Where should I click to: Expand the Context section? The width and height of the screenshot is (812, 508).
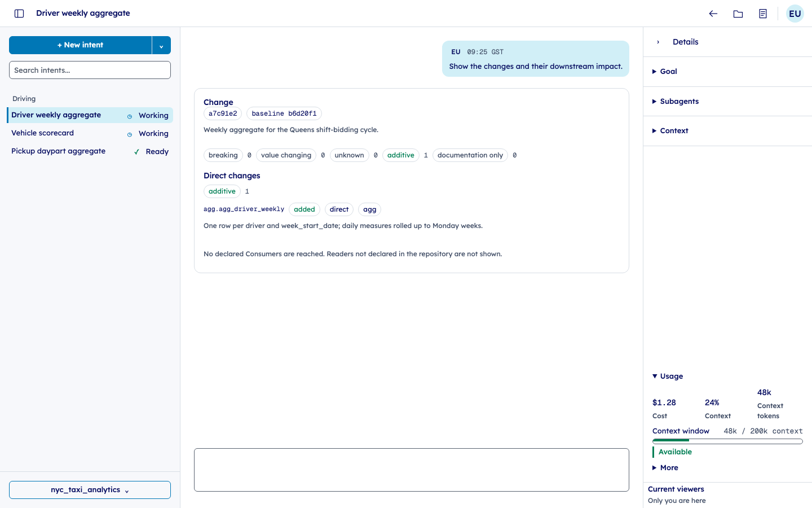tap(727, 131)
